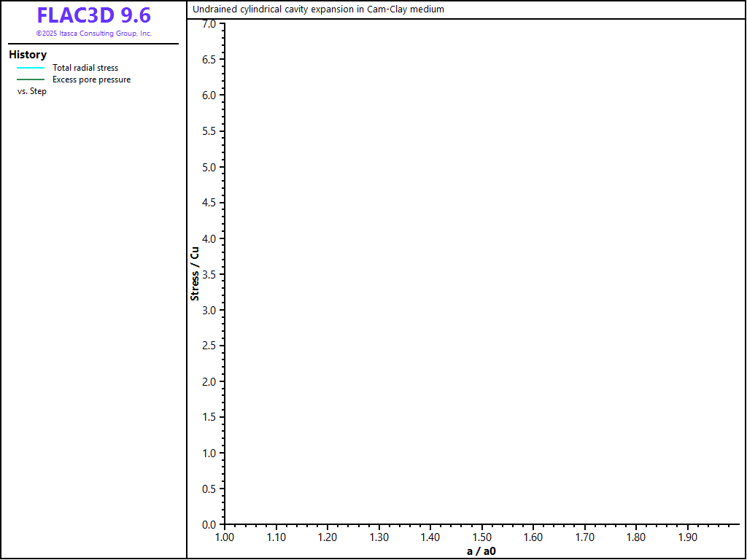The width and height of the screenshot is (747, 560).
Task: Click the 1.00 tick label on x-axis
Action: (225, 537)
